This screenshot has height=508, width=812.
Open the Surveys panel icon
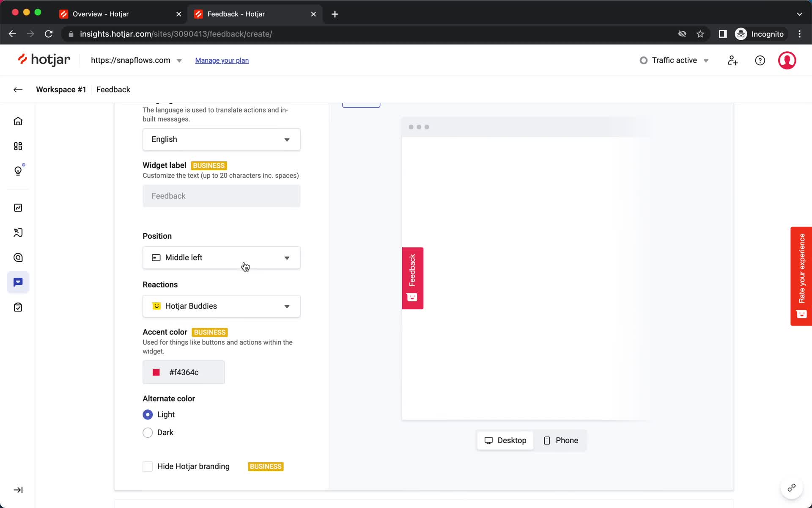click(18, 306)
